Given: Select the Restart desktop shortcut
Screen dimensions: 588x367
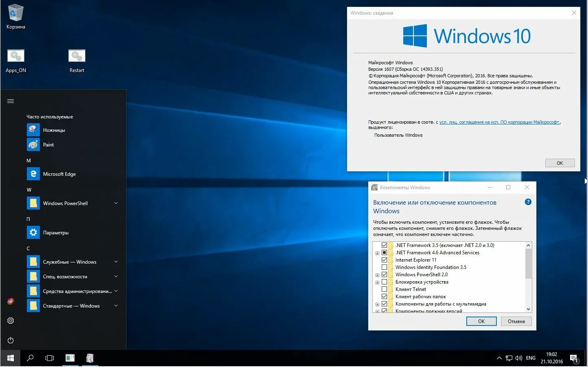Looking at the screenshot, I should coord(77,61).
